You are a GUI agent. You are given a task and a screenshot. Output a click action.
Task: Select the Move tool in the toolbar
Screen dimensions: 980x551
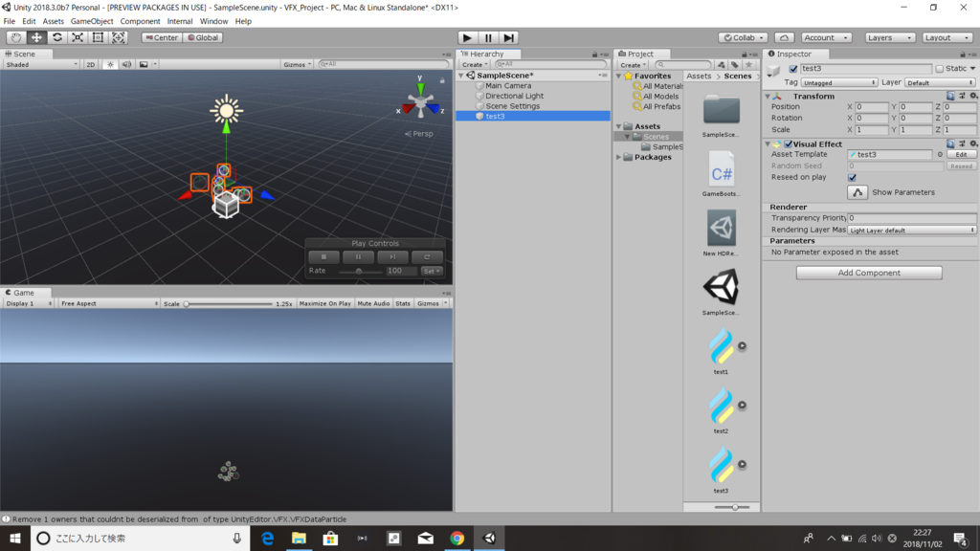point(36,37)
